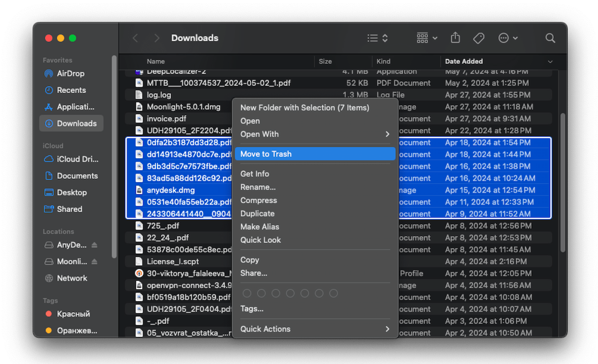598x364 pixels.
Task: Choose Quick Look in the context menu
Action: point(315,240)
